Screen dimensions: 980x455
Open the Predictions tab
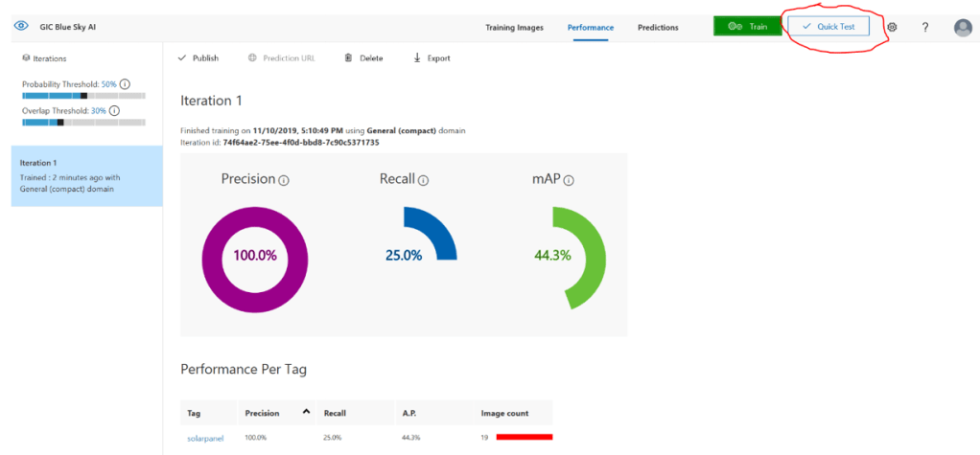(658, 28)
